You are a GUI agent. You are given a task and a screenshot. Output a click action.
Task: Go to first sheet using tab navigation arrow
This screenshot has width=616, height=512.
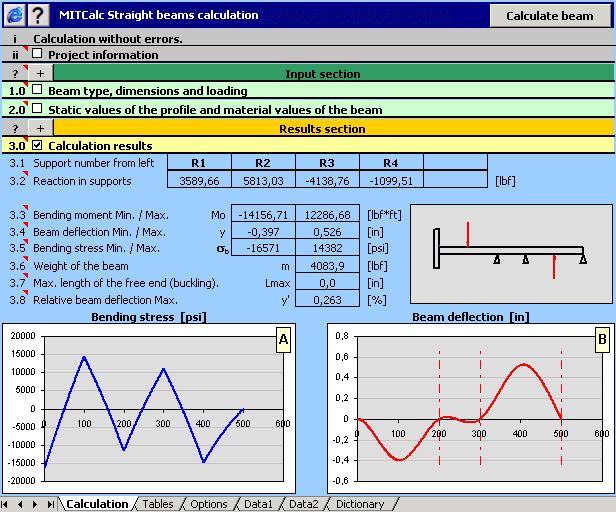click(8, 504)
